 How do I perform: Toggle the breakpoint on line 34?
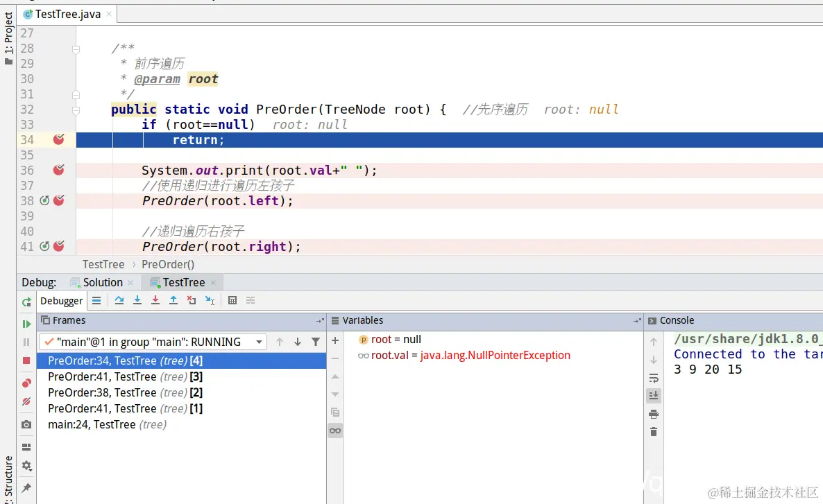point(59,139)
